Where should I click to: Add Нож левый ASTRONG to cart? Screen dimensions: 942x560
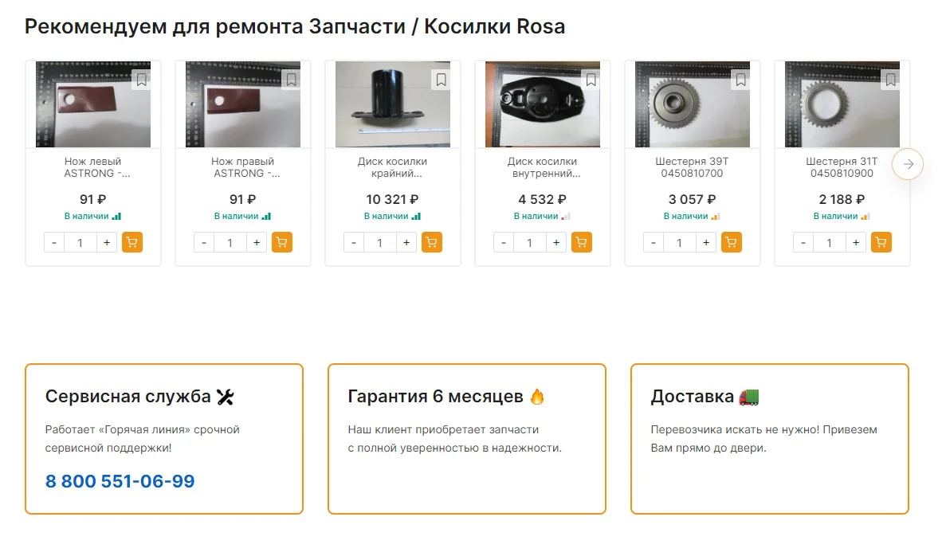(132, 243)
